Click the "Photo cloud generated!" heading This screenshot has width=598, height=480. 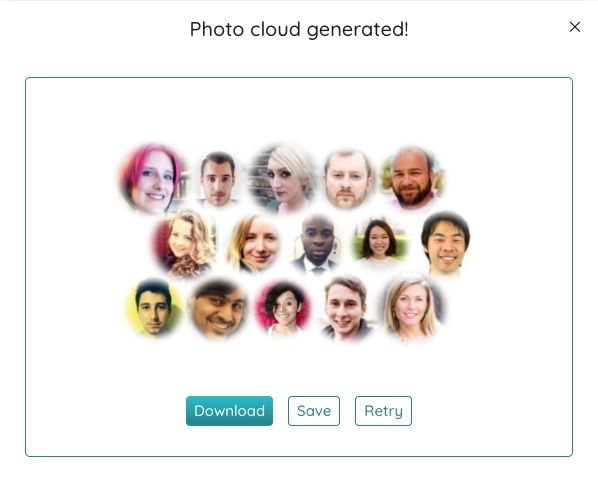click(x=299, y=29)
